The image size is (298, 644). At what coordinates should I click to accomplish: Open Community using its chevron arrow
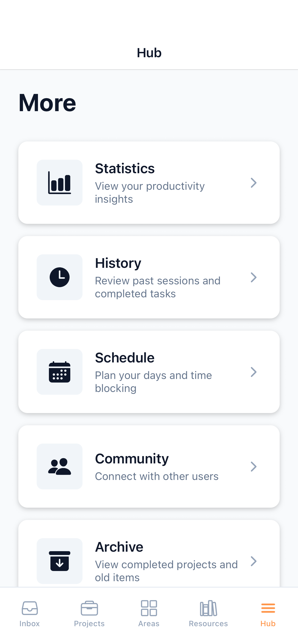[x=253, y=466]
